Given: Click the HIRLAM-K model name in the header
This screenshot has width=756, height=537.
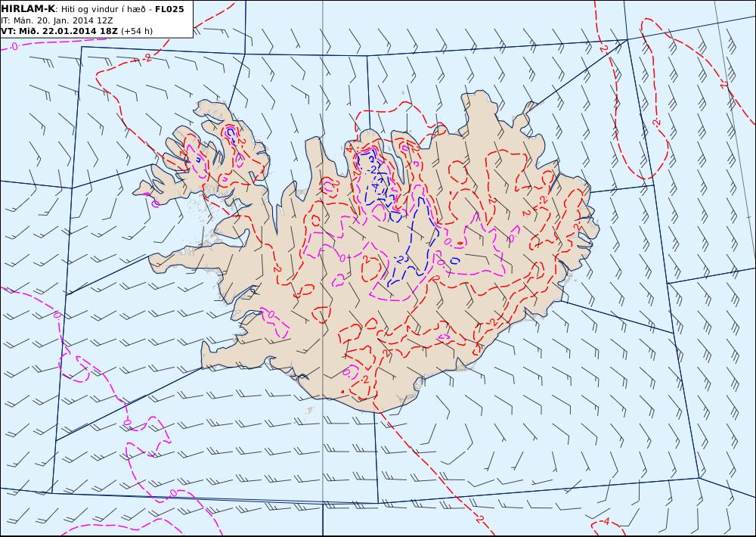Looking at the screenshot, I should click(x=28, y=8).
